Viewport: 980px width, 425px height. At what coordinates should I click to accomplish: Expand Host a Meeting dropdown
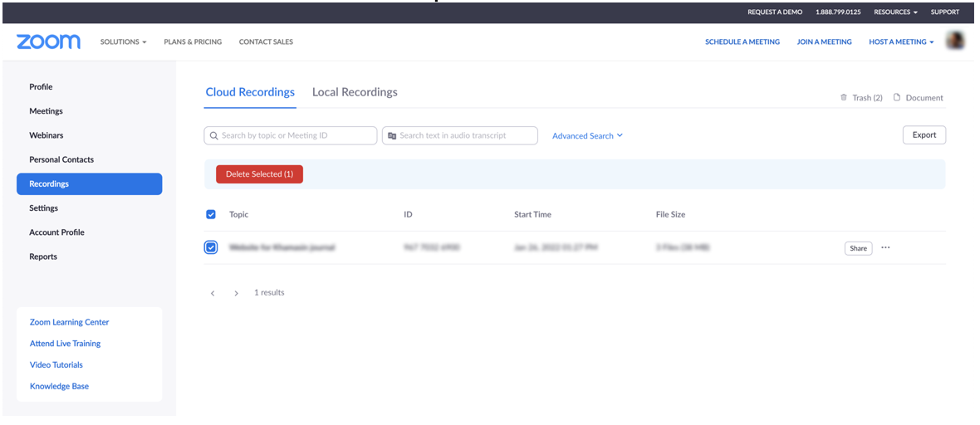[x=901, y=42]
